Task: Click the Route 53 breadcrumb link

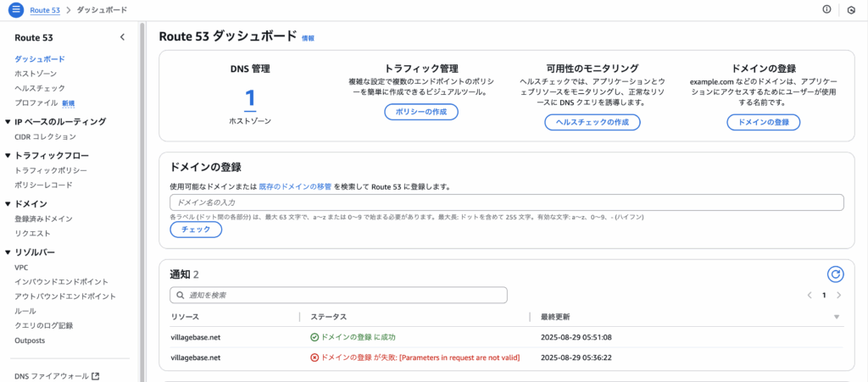Action: [45, 10]
